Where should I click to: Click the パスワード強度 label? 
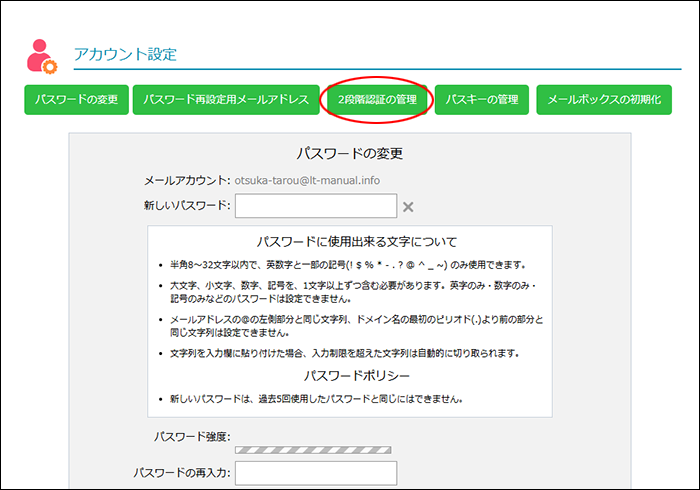[x=192, y=436]
